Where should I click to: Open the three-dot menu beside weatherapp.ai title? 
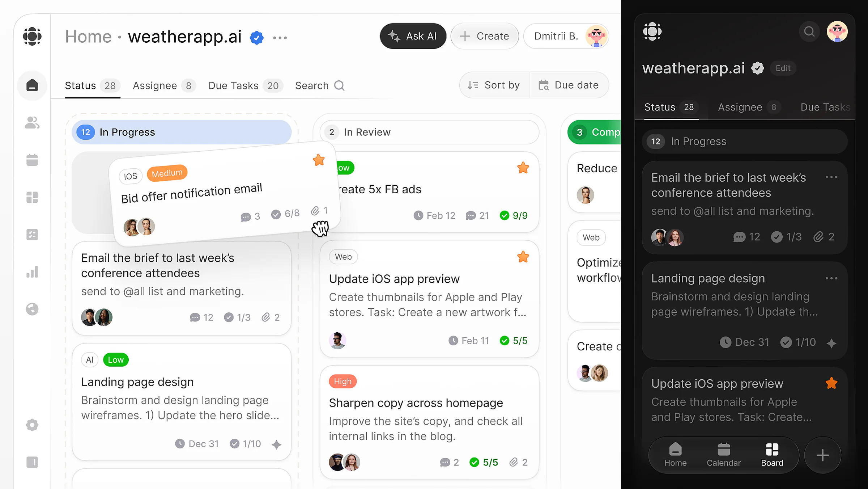click(x=280, y=37)
